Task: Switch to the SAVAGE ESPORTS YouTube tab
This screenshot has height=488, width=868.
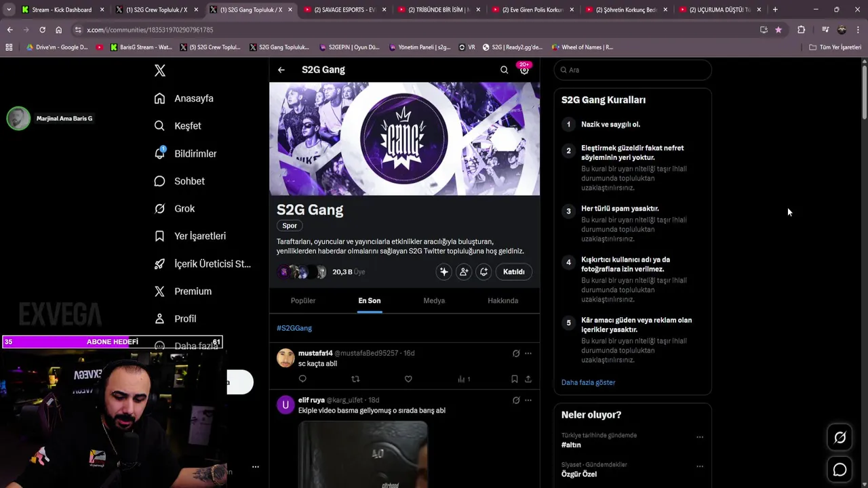Action: 344,9
